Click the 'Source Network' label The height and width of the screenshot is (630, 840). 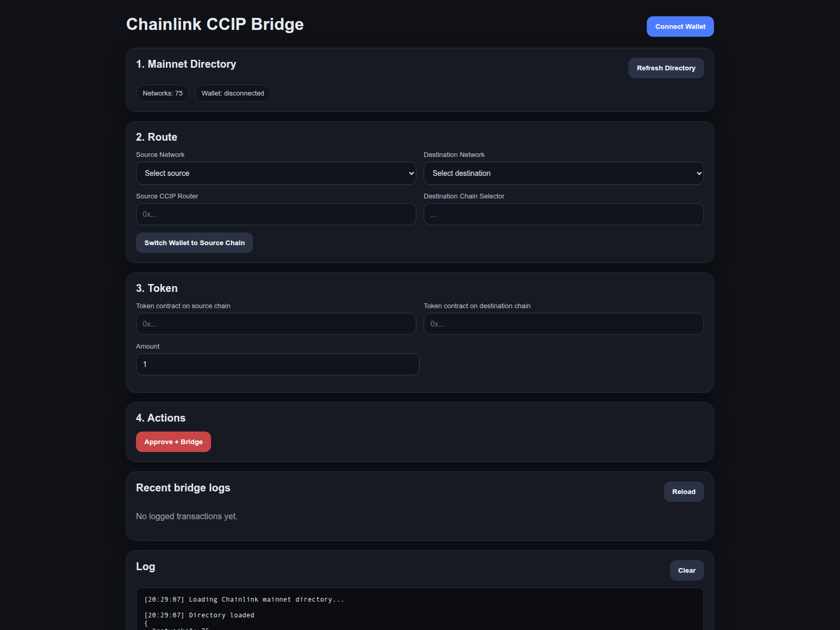(160, 154)
